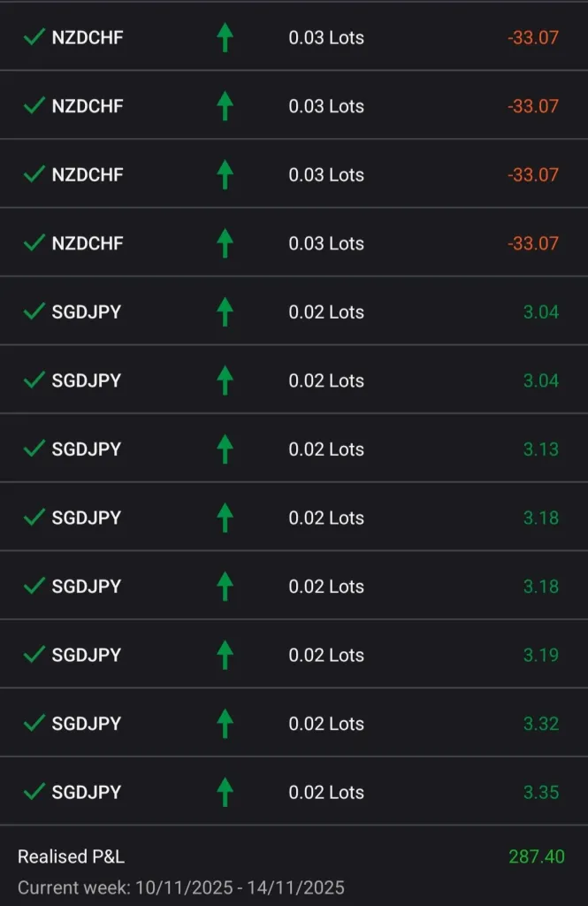Open the Current week date range
588x906 pixels.
pos(180,887)
